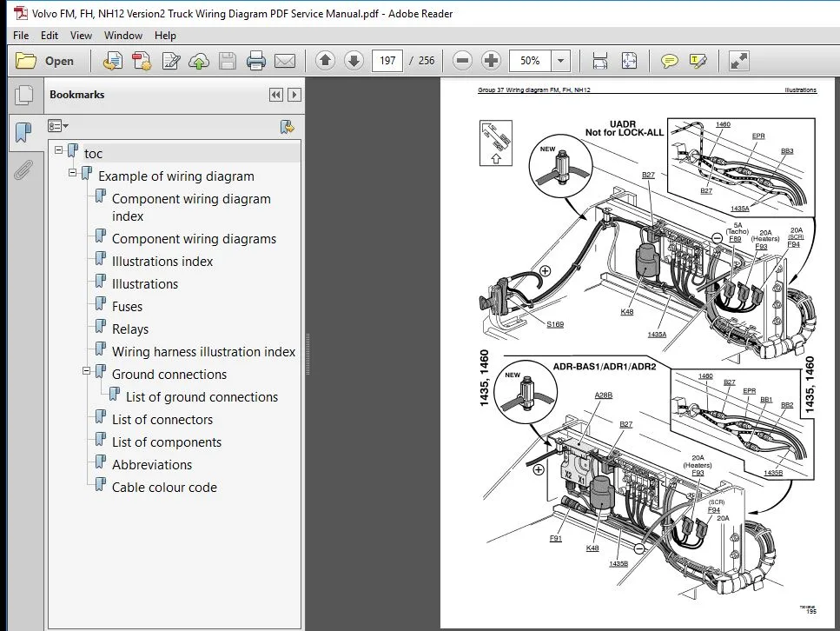Image resolution: width=840 pixels, height=631 pixels.
Task: Click the create PDF icon
Action: 142,61
